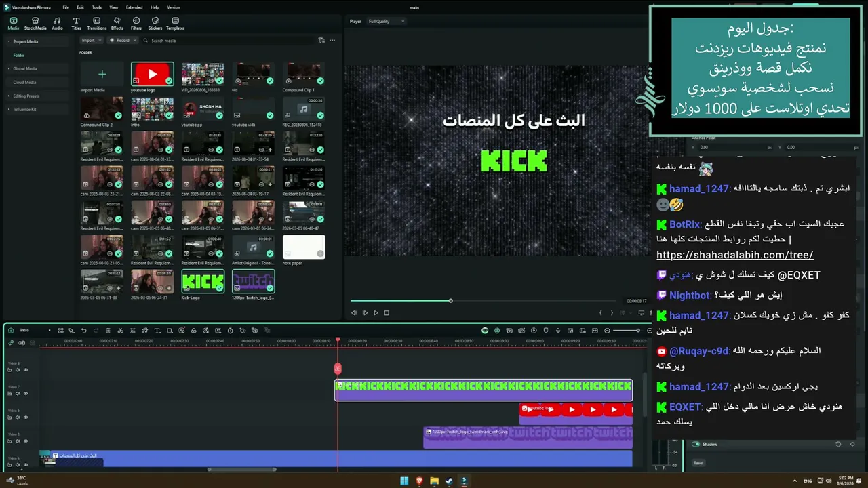Click the Import Media tile

102,74
